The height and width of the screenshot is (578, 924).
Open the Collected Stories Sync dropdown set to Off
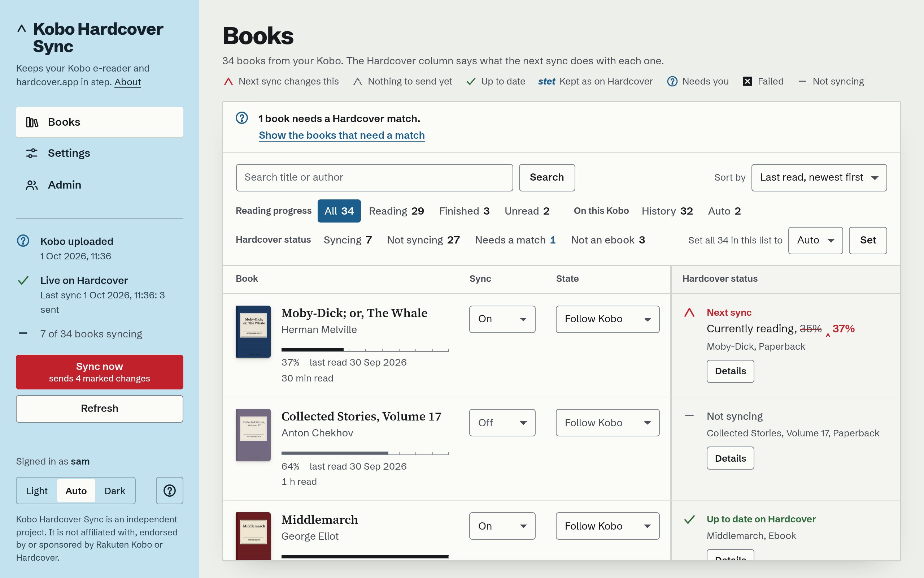click(x=502, y=423)
